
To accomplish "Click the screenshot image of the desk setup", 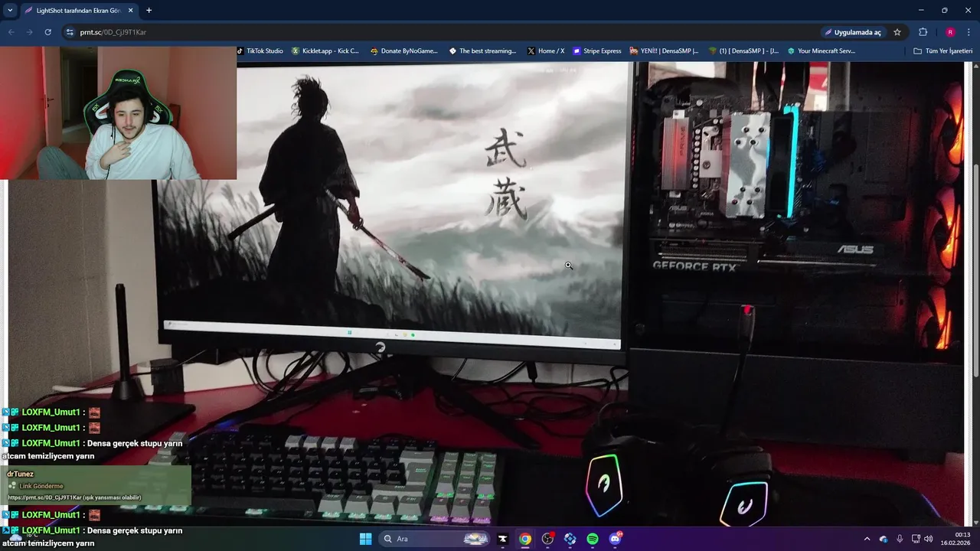I will (486, 294).
